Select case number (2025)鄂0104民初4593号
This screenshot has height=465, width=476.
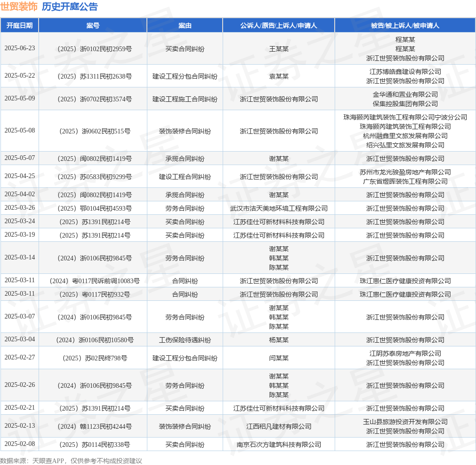[x=95, y=208]
